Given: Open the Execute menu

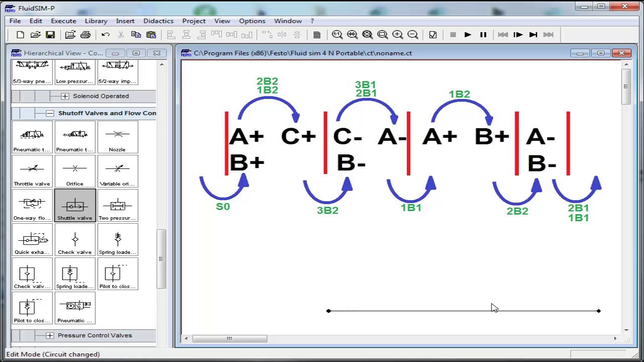Looking at the screenshot, I should coord(63,21).
